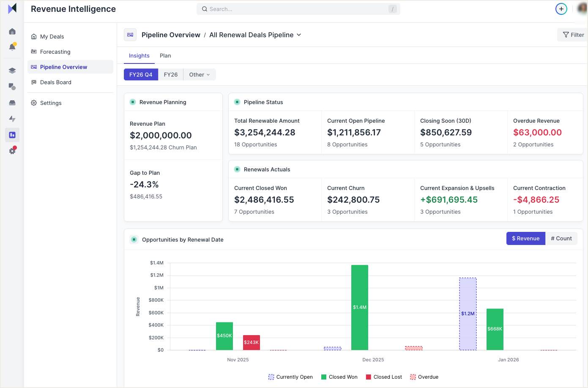Click the lightning bolt icon in rail
This screenshot has height=388, width=588.
click(x=12, y=119)
